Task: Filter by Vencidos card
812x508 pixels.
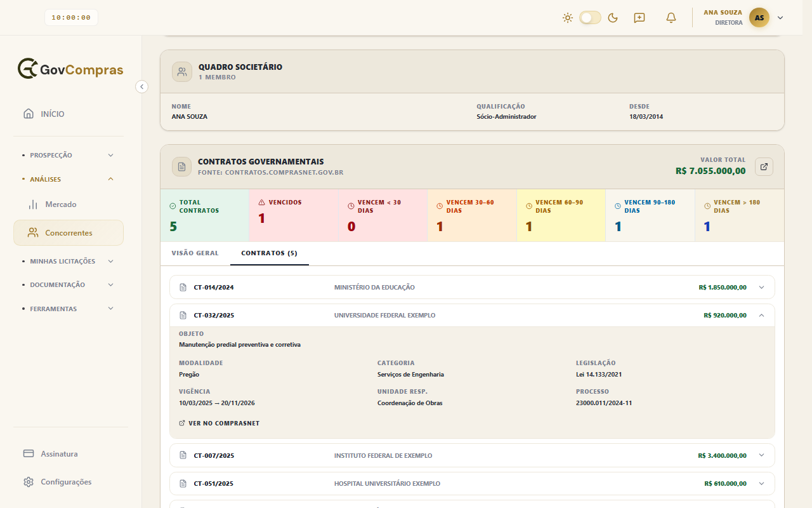Action: coord(294,215)
